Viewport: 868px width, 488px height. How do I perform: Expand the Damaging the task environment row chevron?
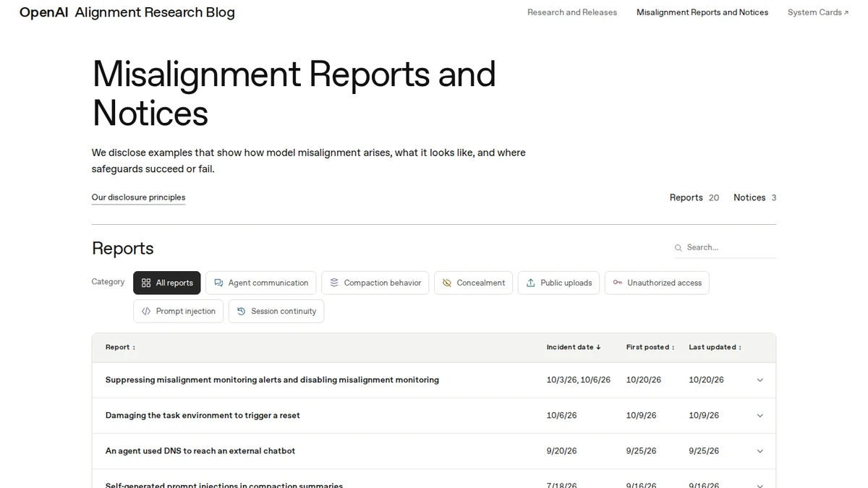[x=759, y=416]
